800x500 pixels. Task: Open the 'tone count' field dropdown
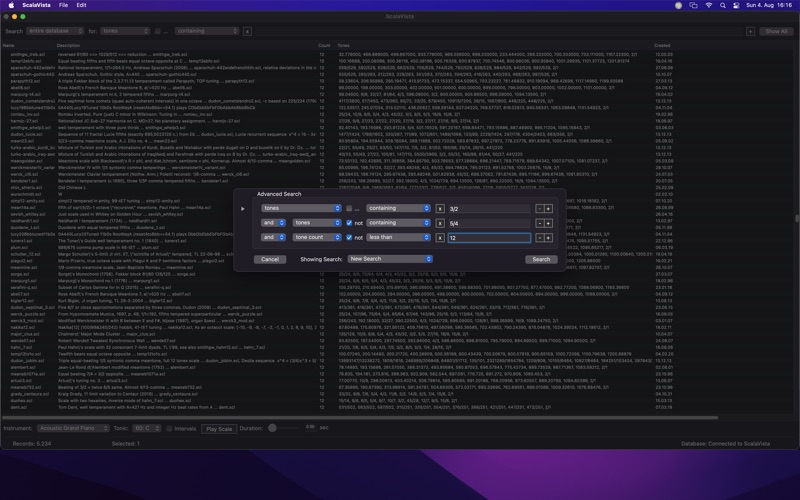(x=317, y=237)
